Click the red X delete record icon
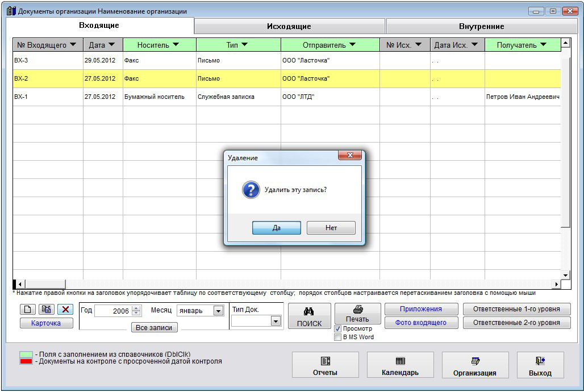 coord(65,310)
